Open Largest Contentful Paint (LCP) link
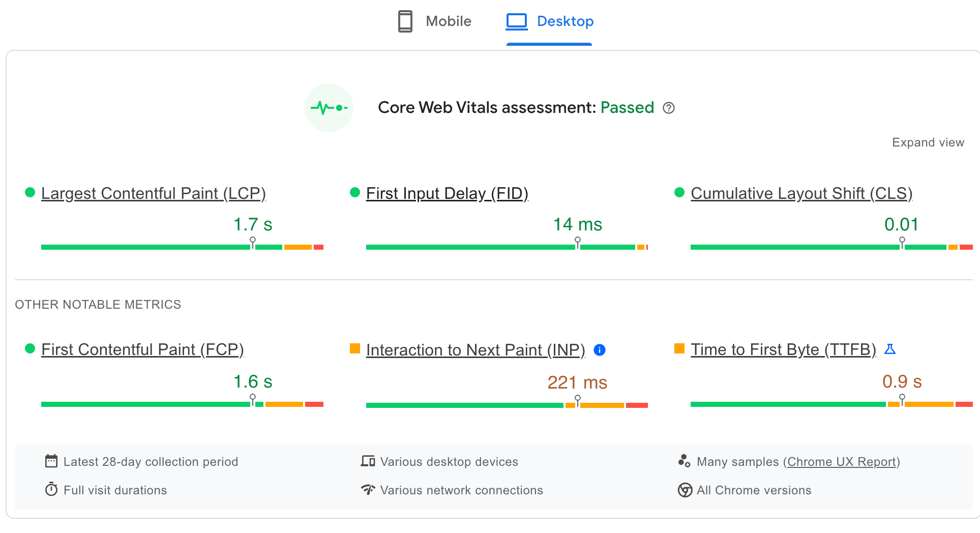The width and height of the screenshot is (980, 533). (x=154, y=193)
